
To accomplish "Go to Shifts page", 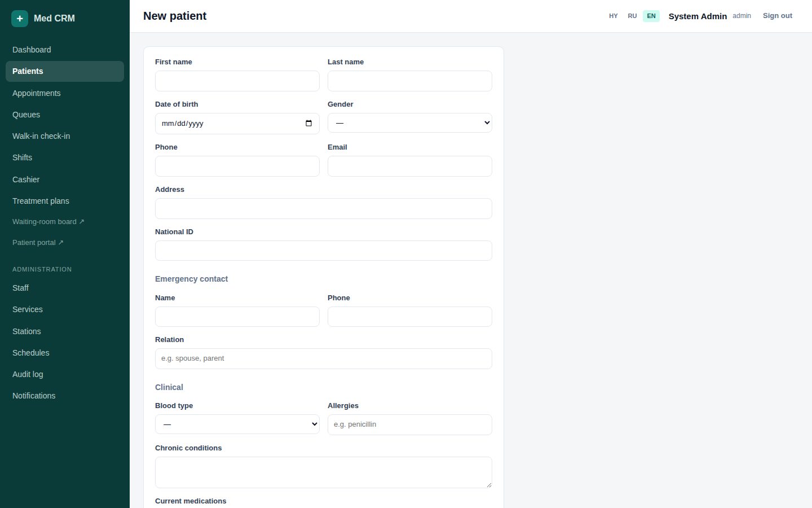I will point(65,157).
